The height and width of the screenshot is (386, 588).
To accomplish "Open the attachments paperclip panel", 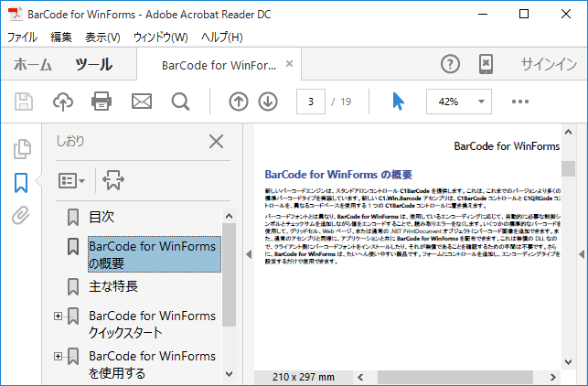I will (21, 217).
